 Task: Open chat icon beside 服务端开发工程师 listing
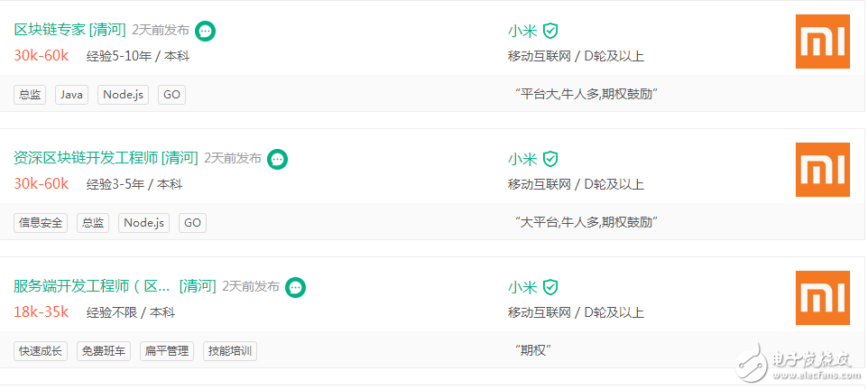pos(296,287)
